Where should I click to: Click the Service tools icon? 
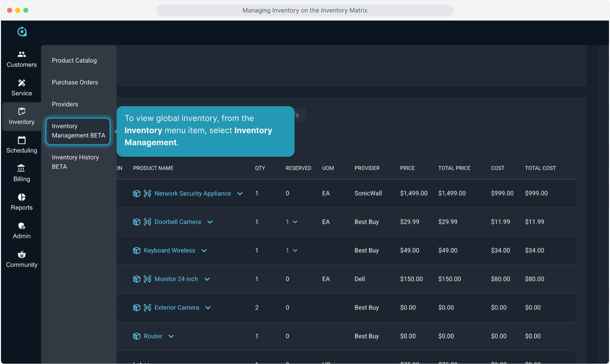point(22,83)
